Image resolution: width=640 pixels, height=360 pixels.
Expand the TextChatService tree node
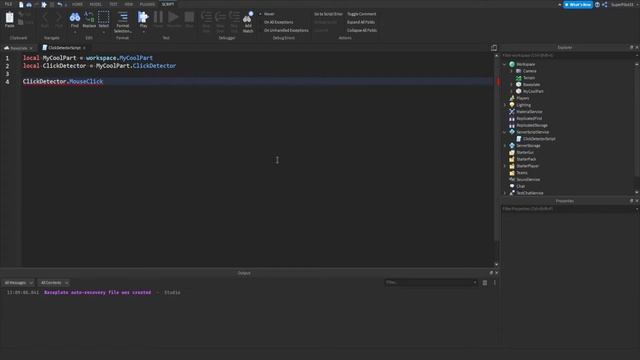tap(505, 193)
